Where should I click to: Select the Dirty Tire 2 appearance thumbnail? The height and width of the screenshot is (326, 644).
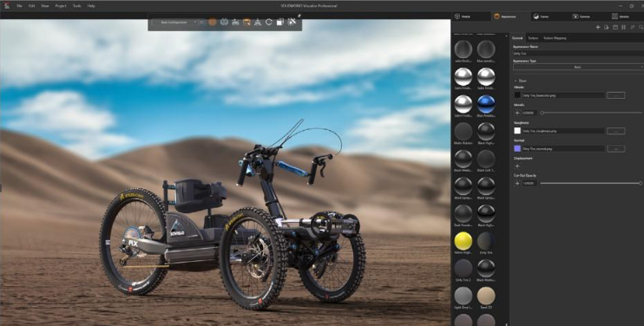[463, 268]
